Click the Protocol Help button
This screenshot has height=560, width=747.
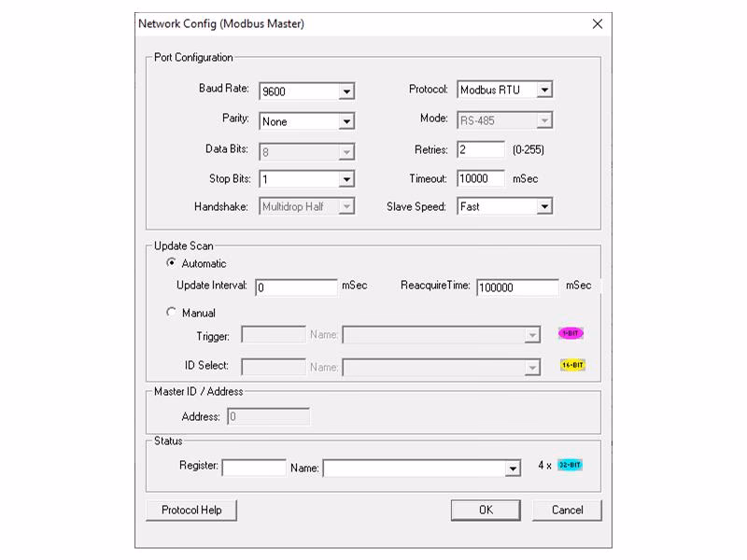pyautogui.click(x=191, y=511)
